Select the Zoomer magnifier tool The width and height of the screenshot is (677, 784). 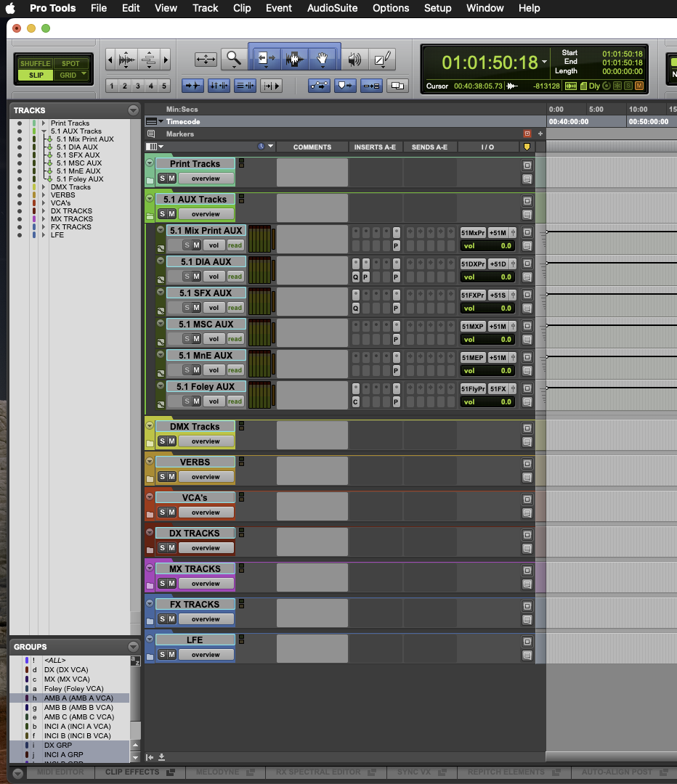233,60
